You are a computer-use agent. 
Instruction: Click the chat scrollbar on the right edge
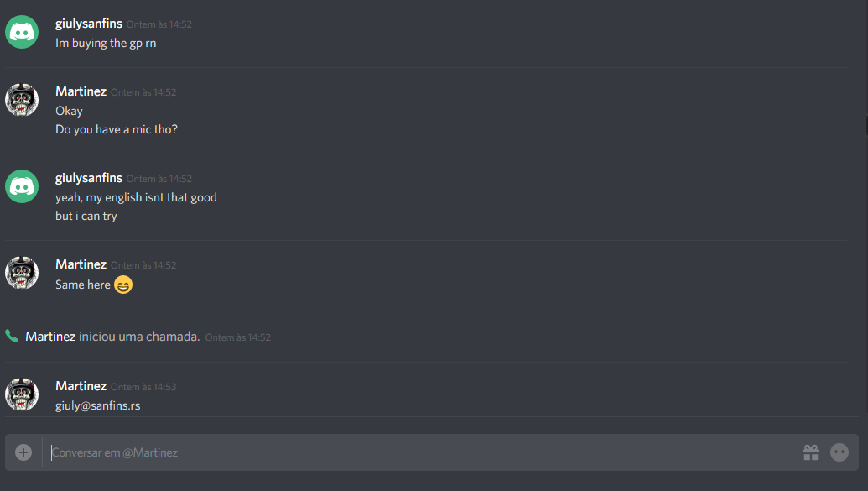865,127
